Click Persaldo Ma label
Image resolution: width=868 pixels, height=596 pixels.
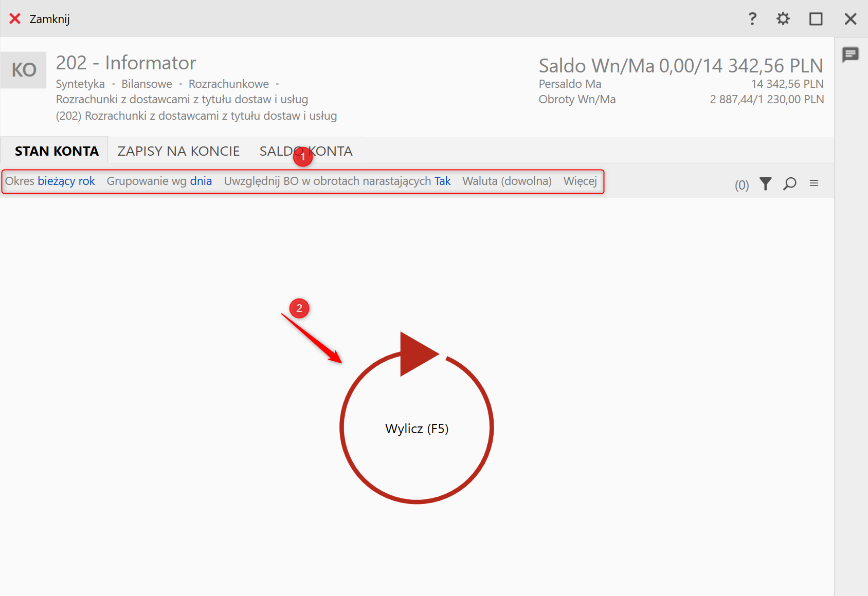pos(570,84)
